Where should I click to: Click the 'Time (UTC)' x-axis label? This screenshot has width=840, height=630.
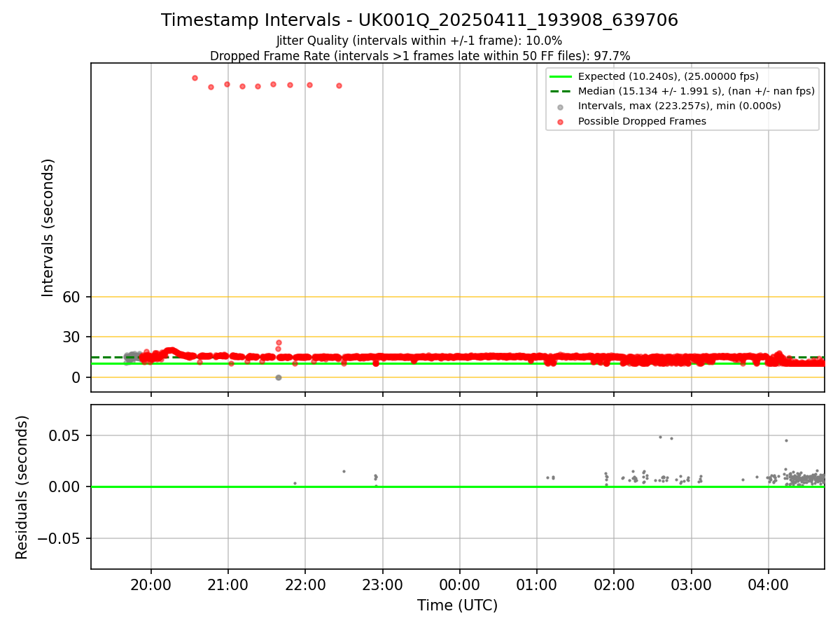[458, 605]
